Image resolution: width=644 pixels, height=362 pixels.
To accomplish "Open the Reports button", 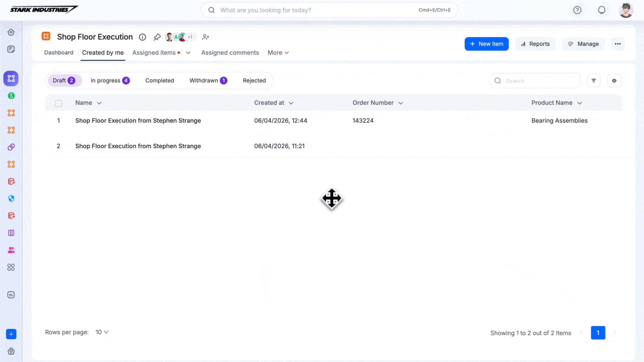I will (535, 44).
